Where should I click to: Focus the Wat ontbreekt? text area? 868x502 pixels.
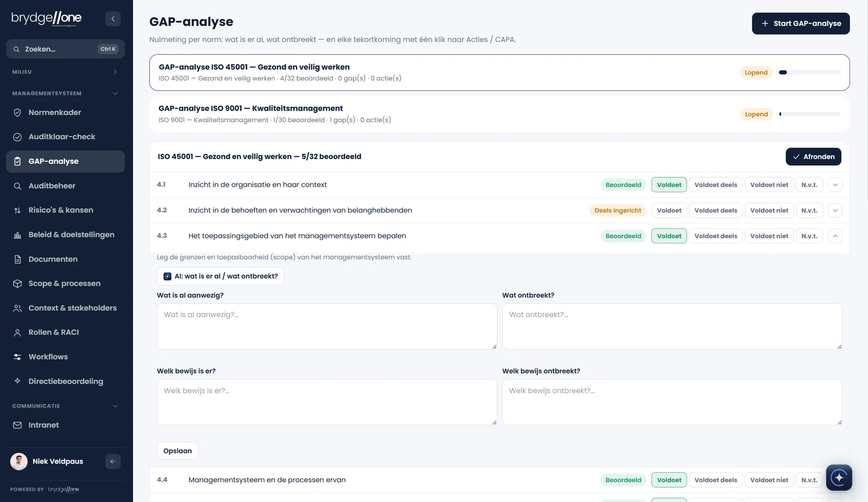coord(672,326)
